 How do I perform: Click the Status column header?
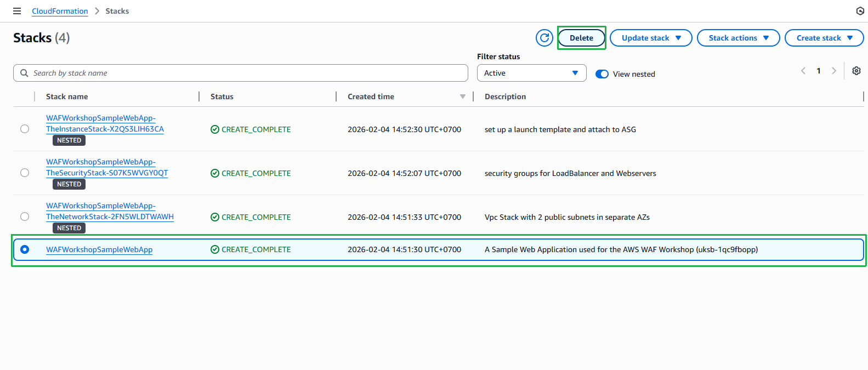tap(222, 96)
